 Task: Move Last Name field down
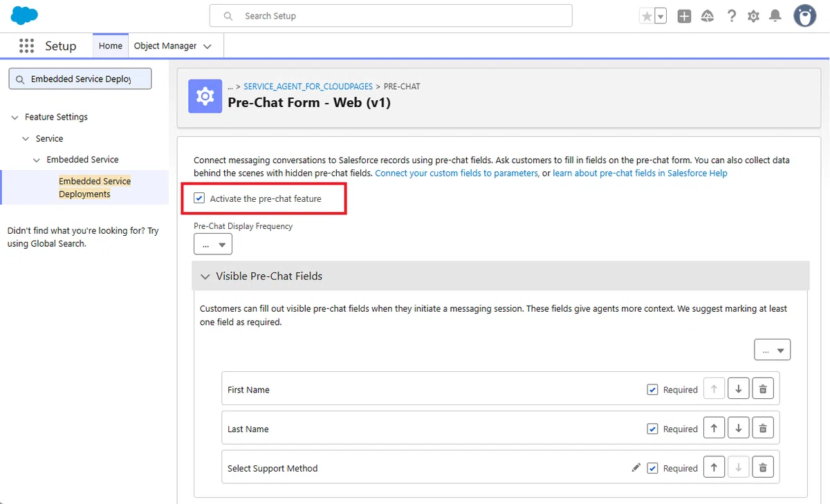pos(738,429)
